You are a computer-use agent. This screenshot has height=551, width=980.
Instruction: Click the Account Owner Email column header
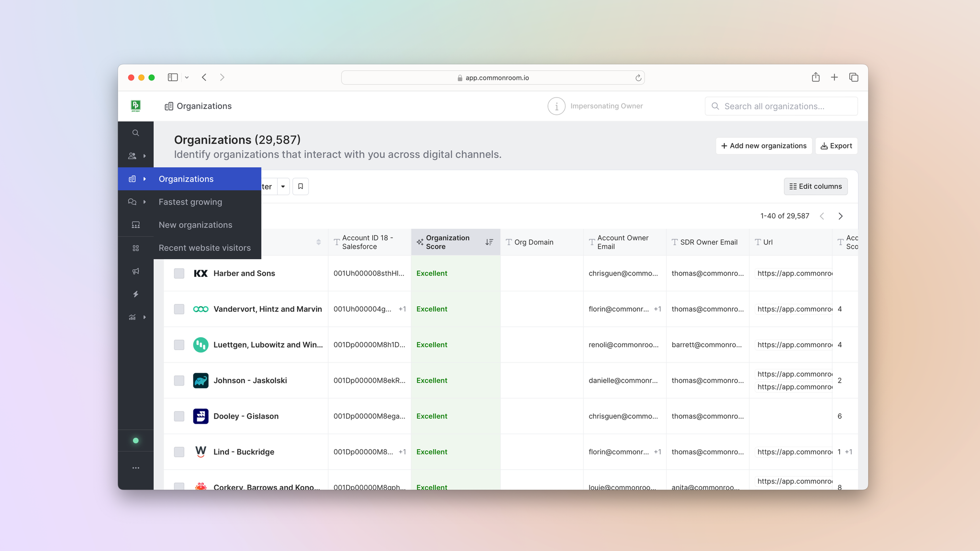pyautogui.click(x=625, y=242)
